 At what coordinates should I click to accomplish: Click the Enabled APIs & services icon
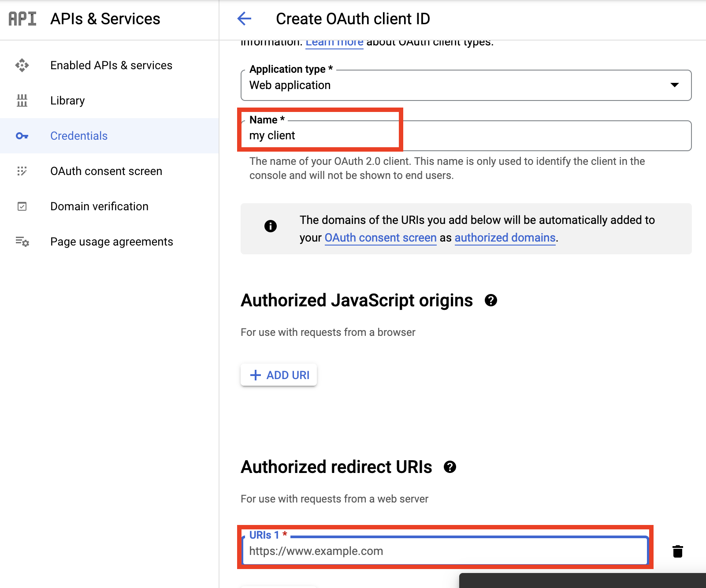[22, 65]
